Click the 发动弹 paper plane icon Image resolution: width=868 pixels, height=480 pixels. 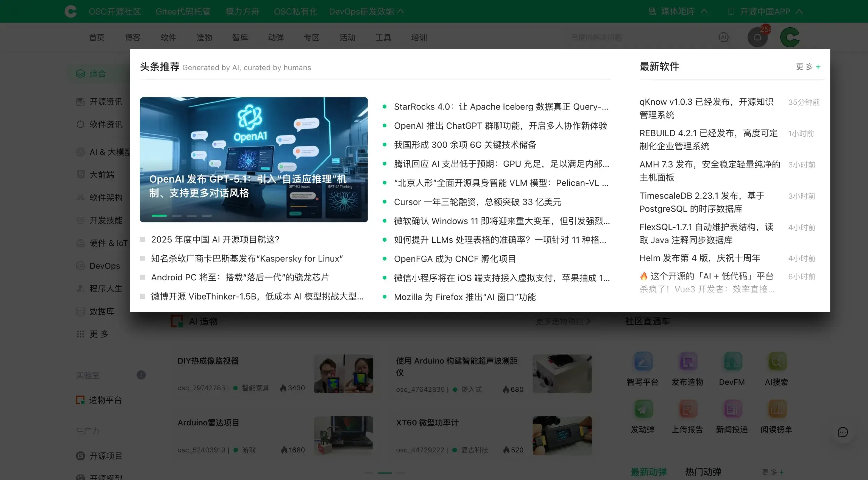pos(643,409)
